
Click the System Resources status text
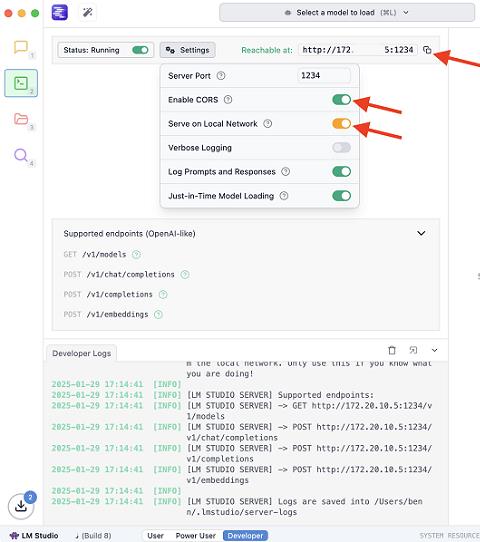click(x=449, y=535)
